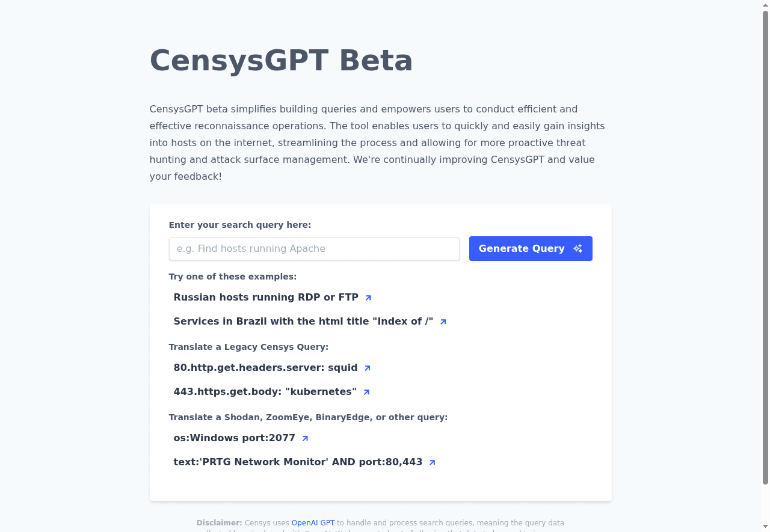Screen dimensions: 770x532
Task: Click the arrow icon beside the Brazil services example
Action: click(443, 322)
